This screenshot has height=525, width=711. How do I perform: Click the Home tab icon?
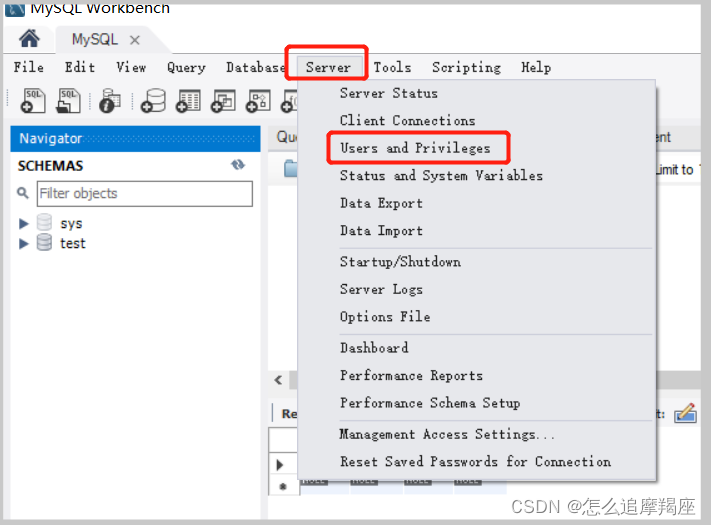pyautogui.click(x=30, y=39)
